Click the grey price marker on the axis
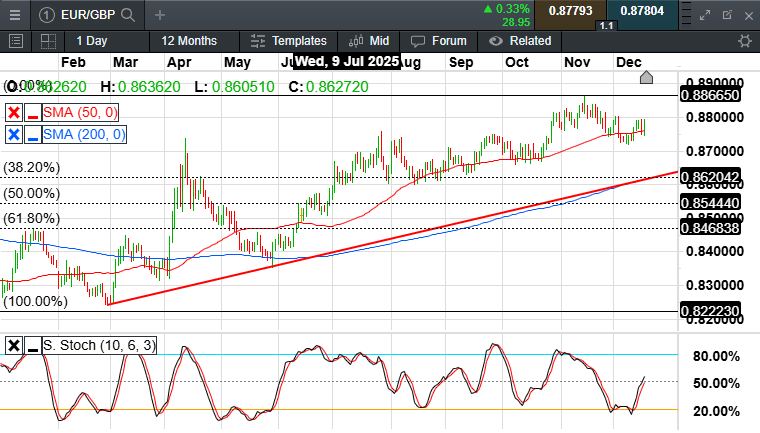 646,78
